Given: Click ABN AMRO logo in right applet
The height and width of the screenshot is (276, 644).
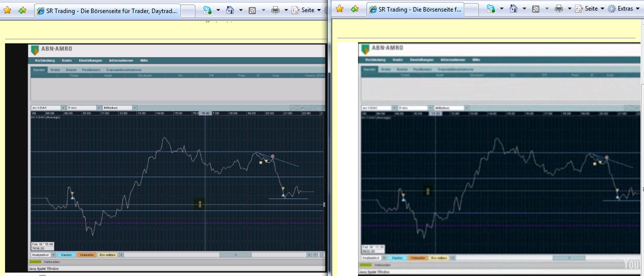Looking at the screenshot, I should point(383,49).
